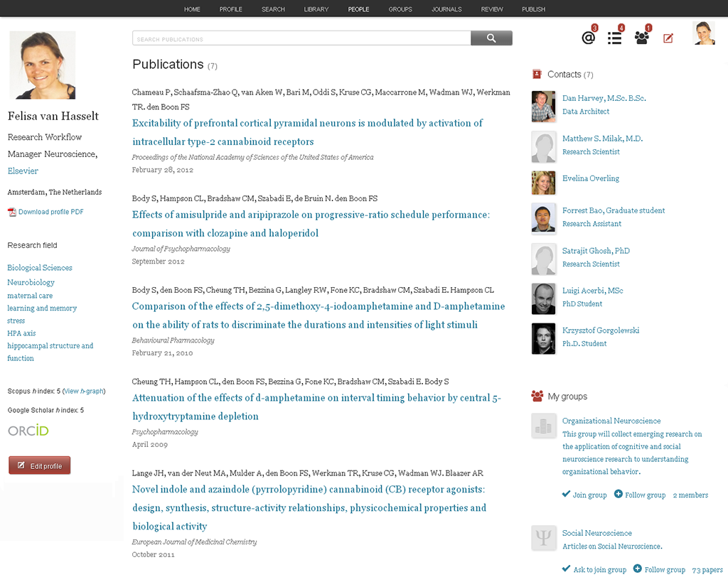Screen dimensions: 728x582
Task: Open Effects of amisulpride and aripiprazole paper
Action: pyautogui.click(x=311, y=224)
